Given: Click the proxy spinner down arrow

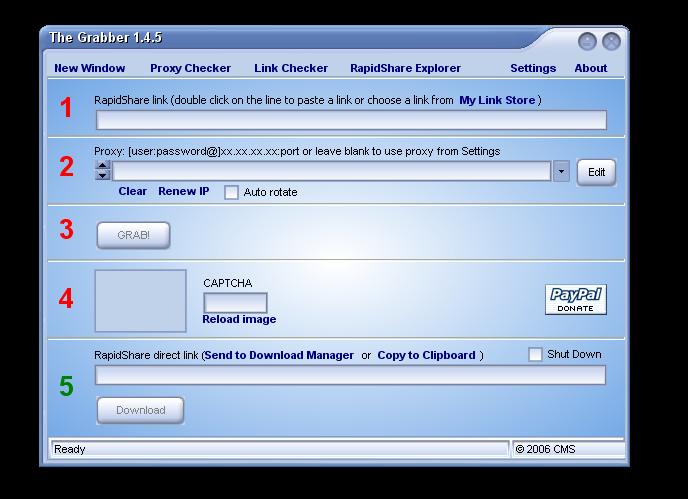Looking at the screenshot, I should tap(102, 176).
